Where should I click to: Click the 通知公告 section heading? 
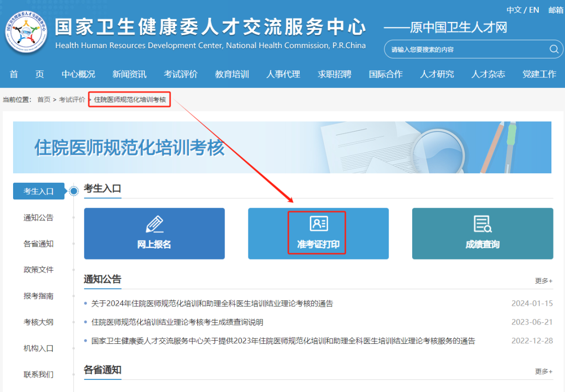pos(103,279)
